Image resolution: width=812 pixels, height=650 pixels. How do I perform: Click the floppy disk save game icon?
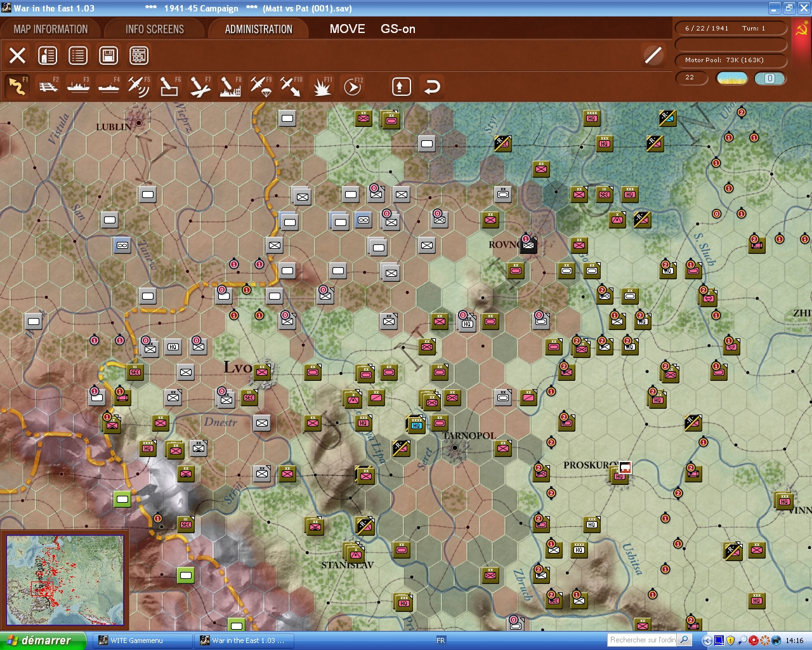108,55
